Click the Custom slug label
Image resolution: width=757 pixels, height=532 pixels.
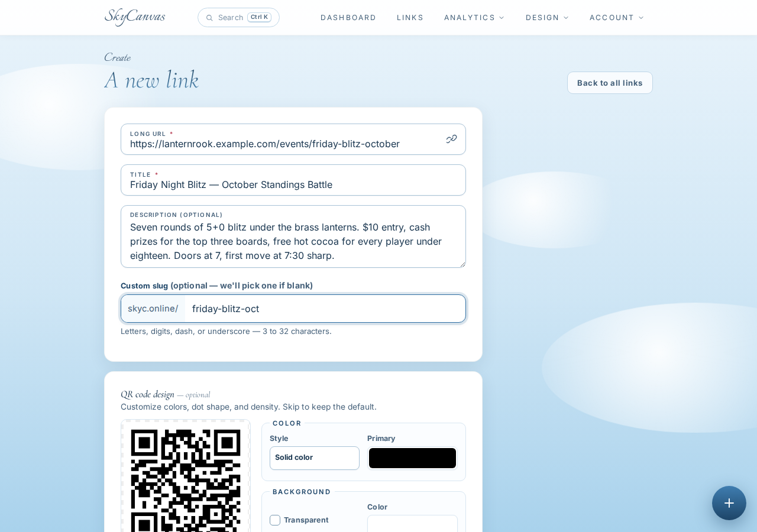pyautogui.click(x=216, y=286)
